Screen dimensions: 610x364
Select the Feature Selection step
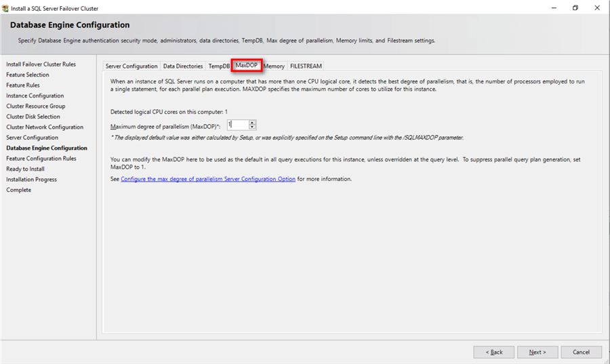[x=28, y=75]
